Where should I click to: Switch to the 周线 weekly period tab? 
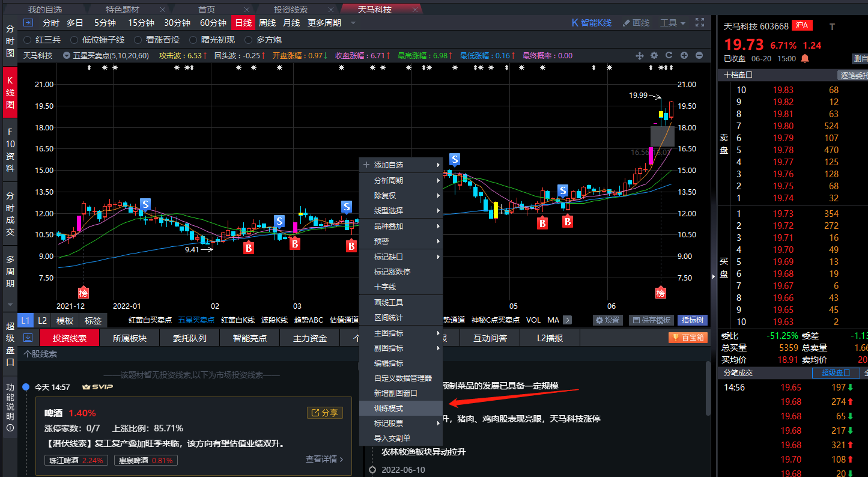pos(267,23)
